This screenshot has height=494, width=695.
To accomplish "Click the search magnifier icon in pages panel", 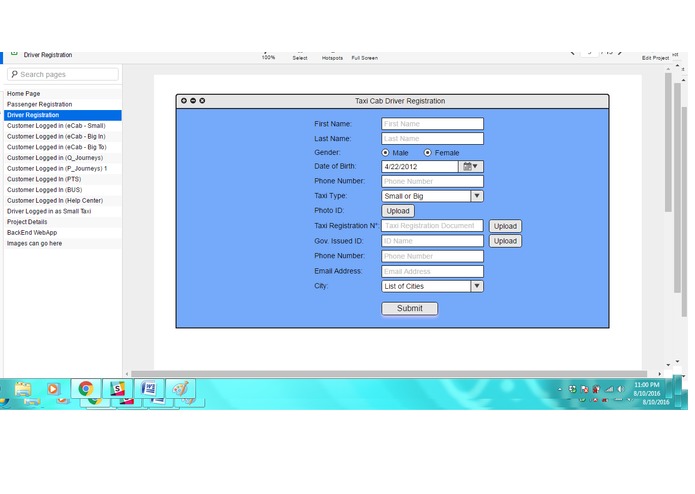I will point(15,74).
